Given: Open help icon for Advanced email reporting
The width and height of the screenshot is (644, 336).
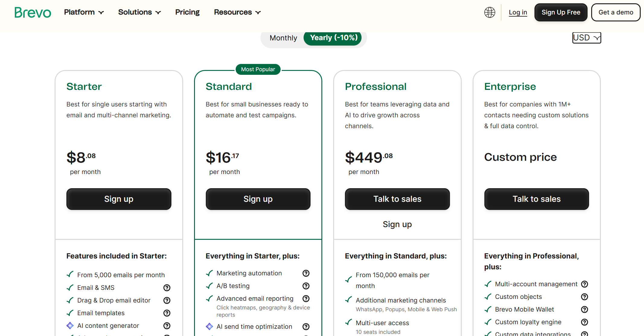Looking at the screenshot, I should click(306, 299).
